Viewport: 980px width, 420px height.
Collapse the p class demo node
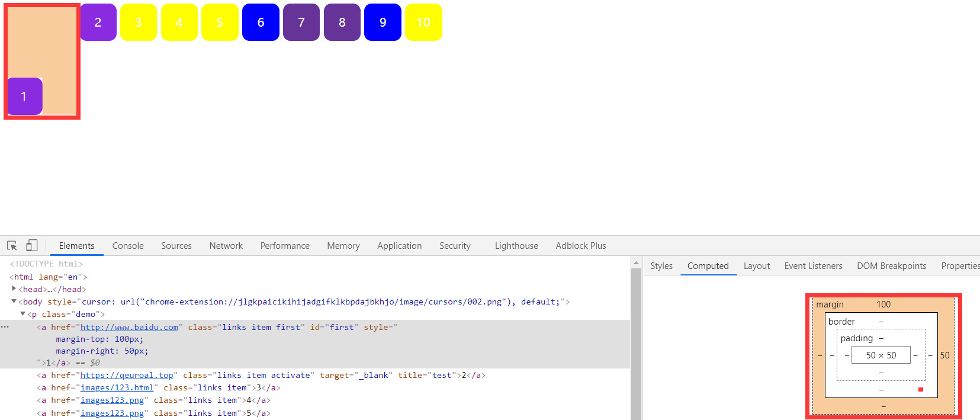pos(23,314)
